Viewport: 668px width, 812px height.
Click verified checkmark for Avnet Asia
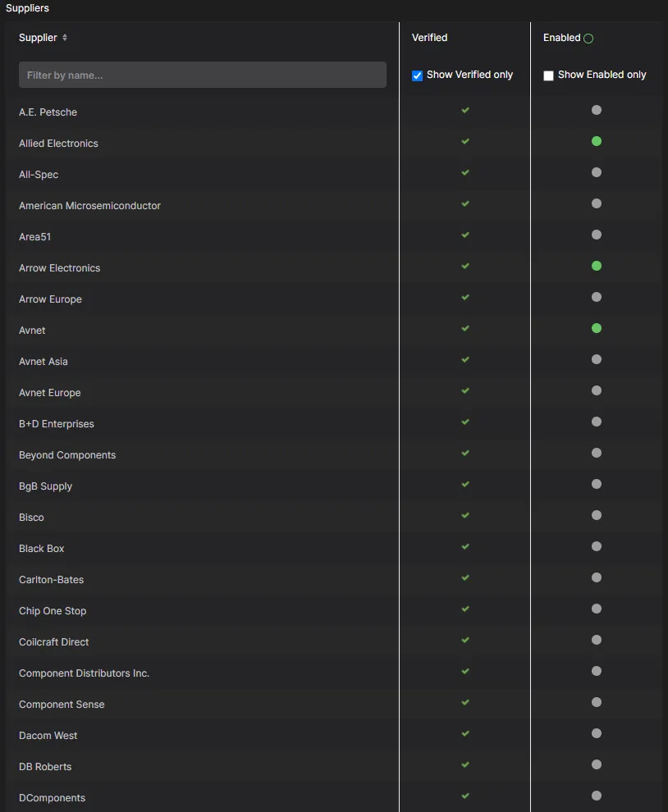tap(465, 359)
